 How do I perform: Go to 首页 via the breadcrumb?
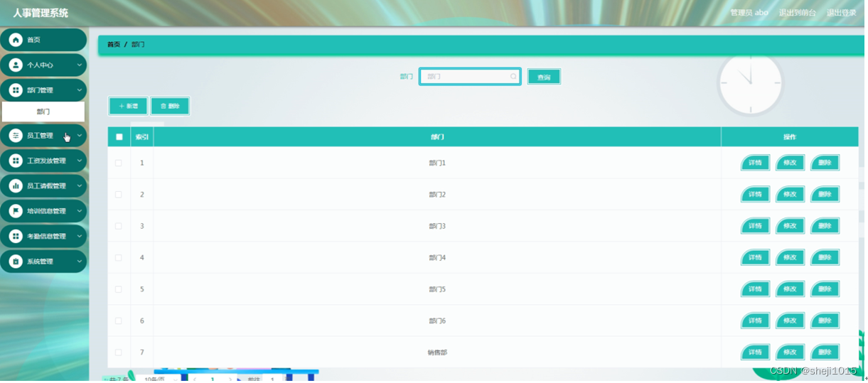pyautogui.click(x=114, y=45)
